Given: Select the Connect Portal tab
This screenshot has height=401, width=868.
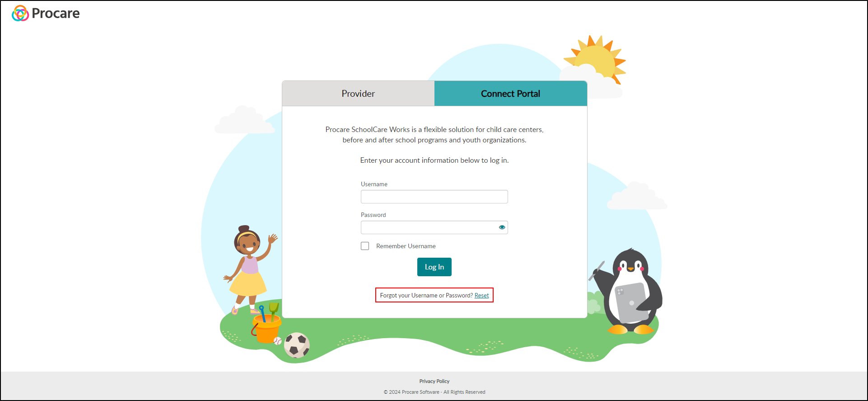Looking at the screenshot, I should click(x=511, y=94).
